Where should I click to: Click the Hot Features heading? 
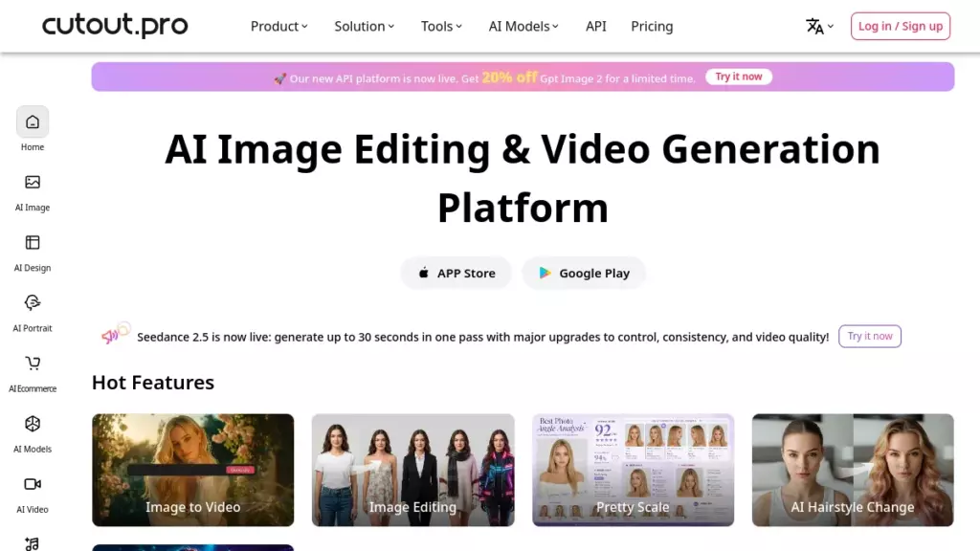[x=153, y=383]
